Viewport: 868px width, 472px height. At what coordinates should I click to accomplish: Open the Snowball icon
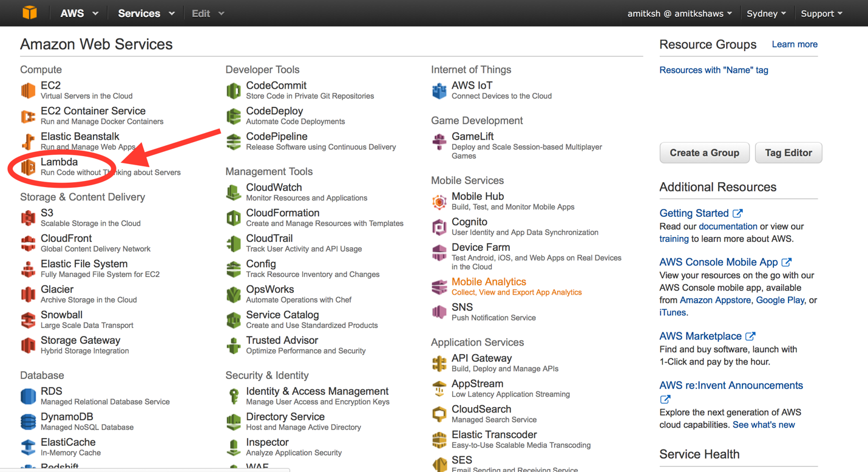28,320
